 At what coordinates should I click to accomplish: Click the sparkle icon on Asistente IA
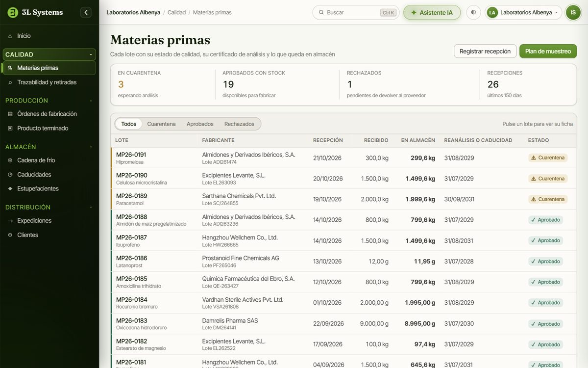[414, 12]
